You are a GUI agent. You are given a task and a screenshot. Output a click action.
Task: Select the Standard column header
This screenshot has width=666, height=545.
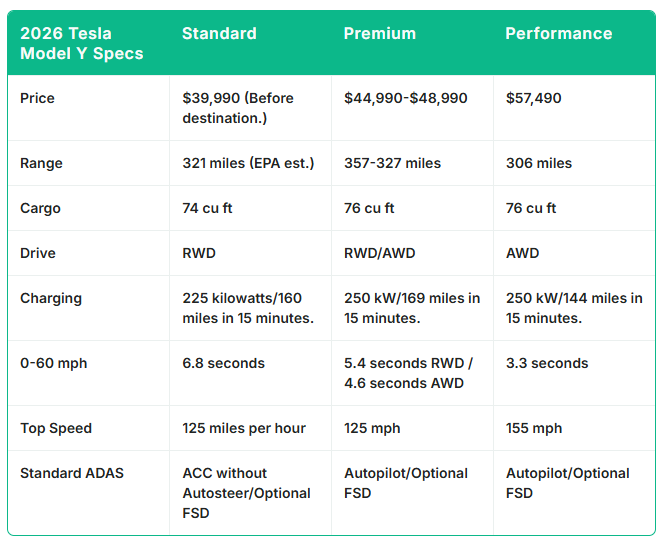tap(219, 33)
